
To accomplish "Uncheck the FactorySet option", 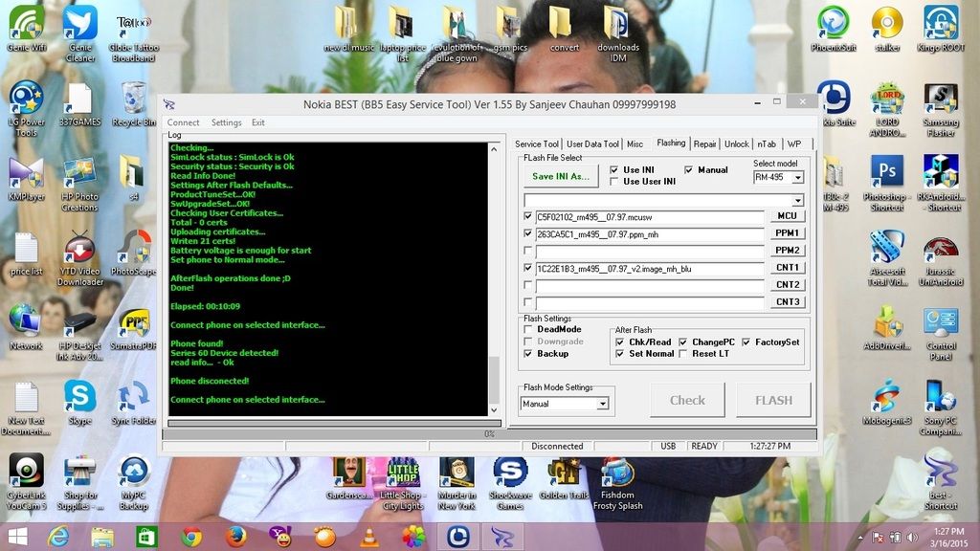I will (x=746, y=342).
